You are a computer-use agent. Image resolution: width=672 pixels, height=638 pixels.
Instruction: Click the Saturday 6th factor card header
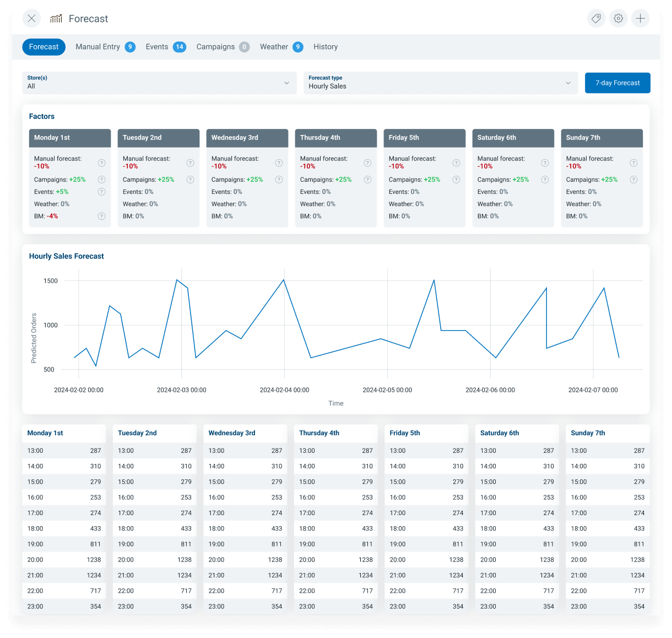pos(513,138)
